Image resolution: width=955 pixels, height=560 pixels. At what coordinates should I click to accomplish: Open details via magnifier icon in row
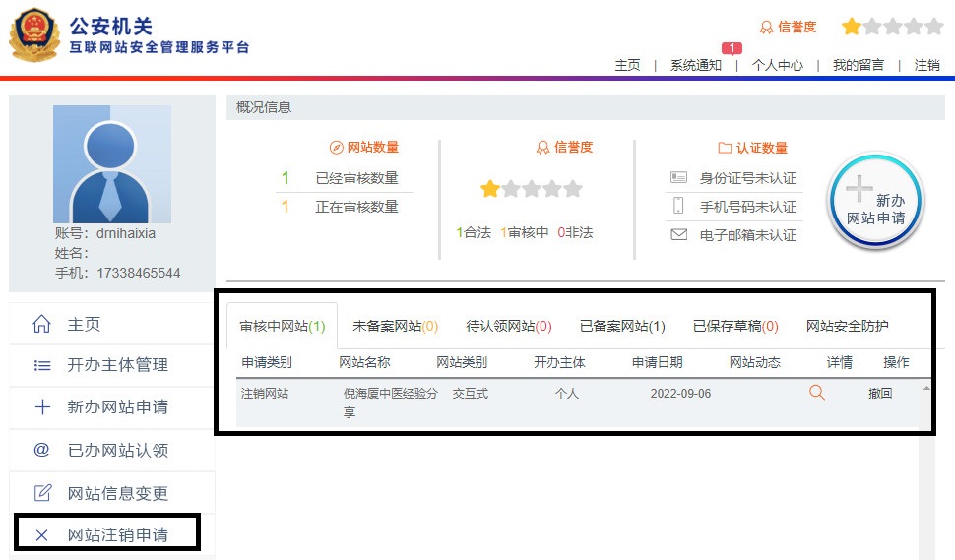point(817,393)
